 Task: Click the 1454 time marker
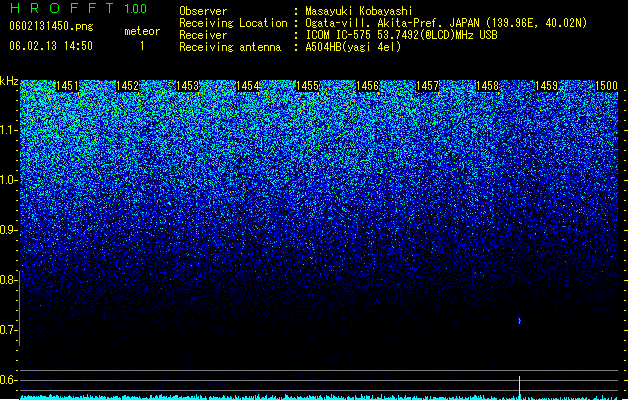click(x=248, y=86)
